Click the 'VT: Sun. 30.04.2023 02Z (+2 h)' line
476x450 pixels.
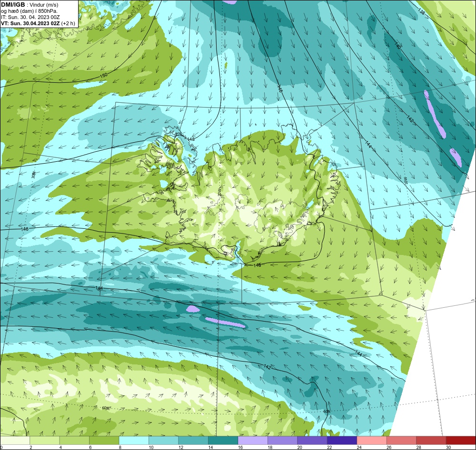coord(38,23)
